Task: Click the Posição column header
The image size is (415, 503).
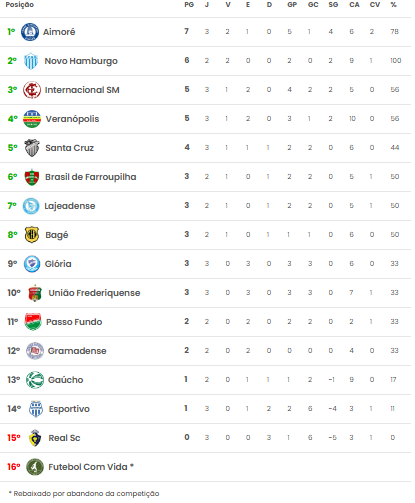Action: 20,5
